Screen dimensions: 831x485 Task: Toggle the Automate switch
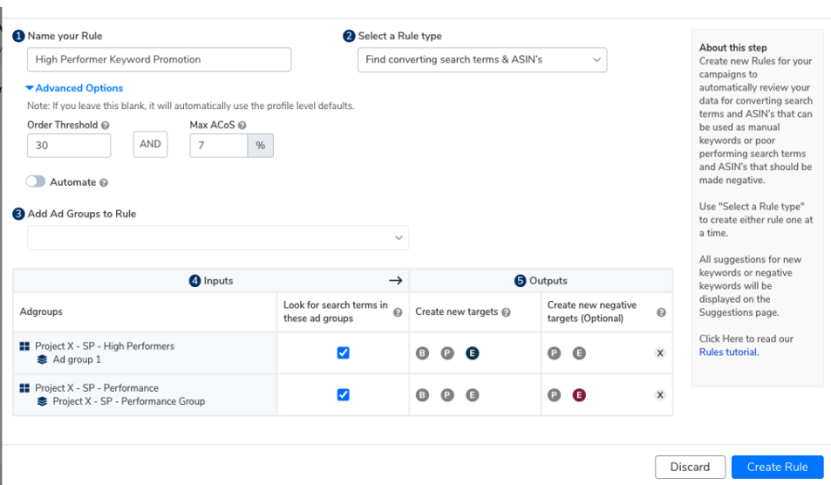[36, 182]
